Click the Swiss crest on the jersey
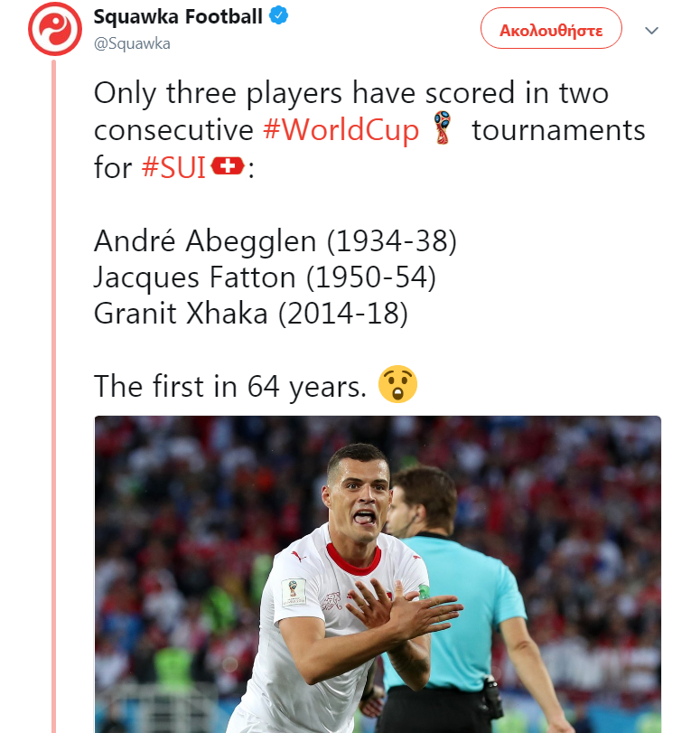Image resolution: width=700 pixels, height=733 pixels. (331, 601)
